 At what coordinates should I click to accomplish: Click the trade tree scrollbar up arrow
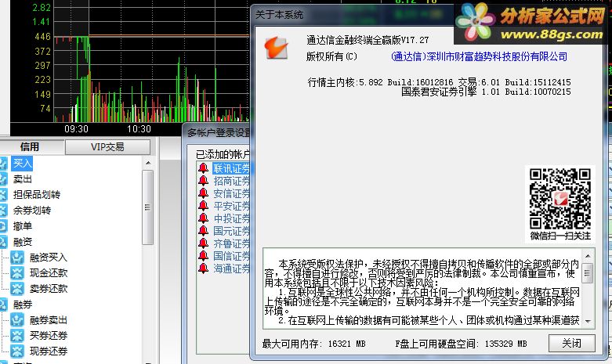148,163
